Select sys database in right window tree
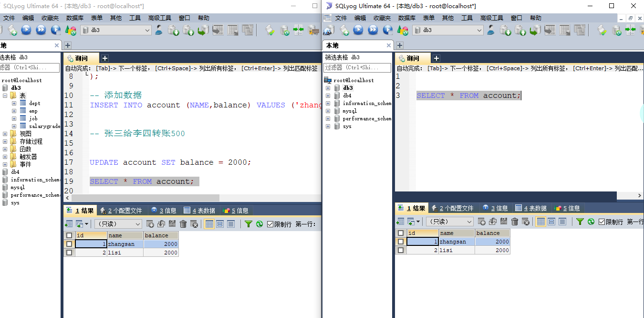The height and width of the screenshot is (318, 644). pos(347,126)
